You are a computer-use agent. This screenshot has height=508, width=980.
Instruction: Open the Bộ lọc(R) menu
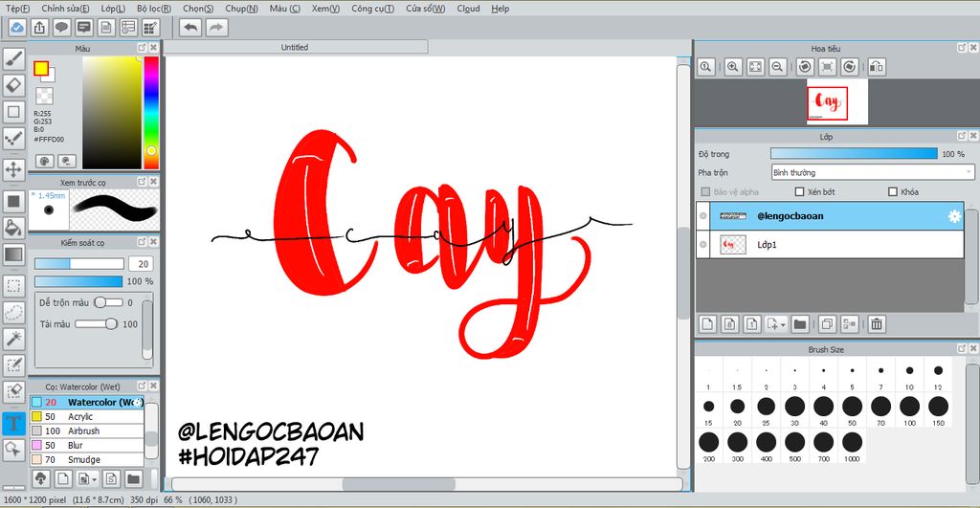coord(154,8)
